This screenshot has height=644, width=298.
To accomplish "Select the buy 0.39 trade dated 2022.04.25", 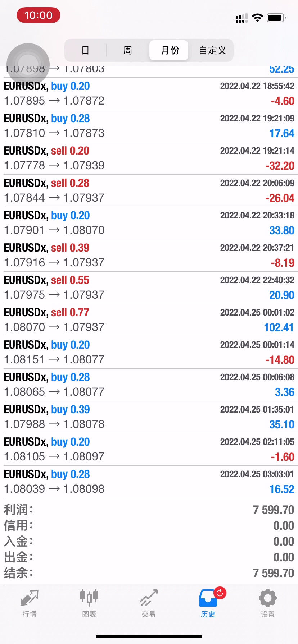I will pyautogui.click(x=149, y=417).
